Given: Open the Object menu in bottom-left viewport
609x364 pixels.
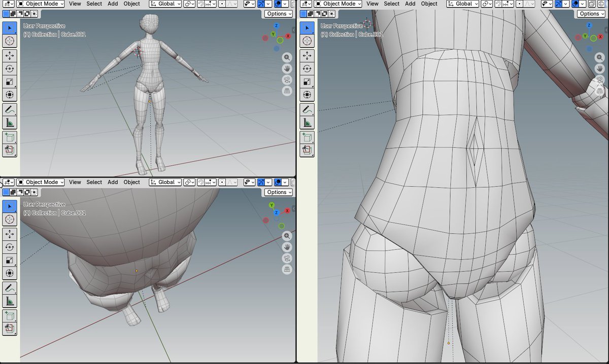Looking at the screenshot, I should 132,182.
